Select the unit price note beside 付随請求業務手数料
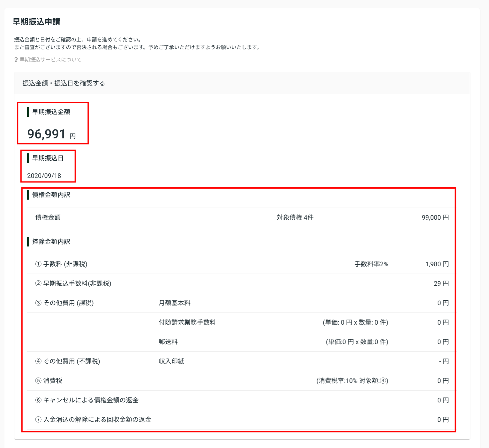The image size is (489, 448). click(x=356, y=322)
